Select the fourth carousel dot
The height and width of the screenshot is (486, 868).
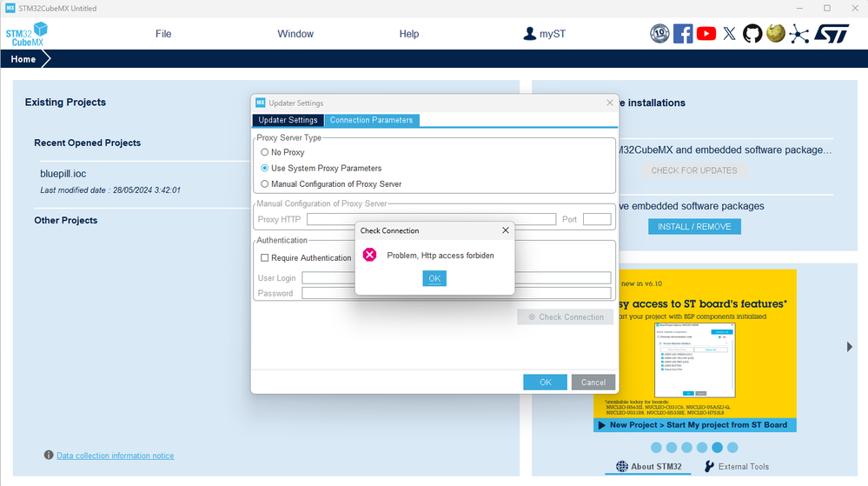pyautogui.click(x=702, y=447)
